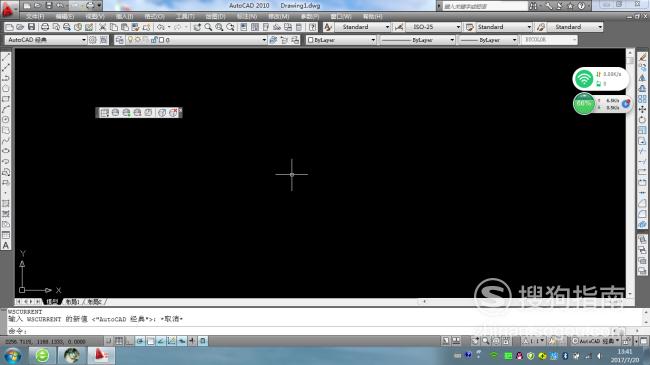Expand the ByLayer linetype dropdown
This screenshot has height=365, width=650.
point(418,40)
